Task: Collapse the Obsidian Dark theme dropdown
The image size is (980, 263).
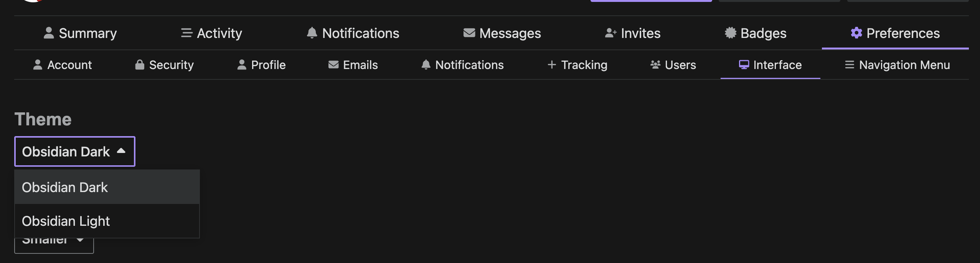Action: tap(75, 151)
